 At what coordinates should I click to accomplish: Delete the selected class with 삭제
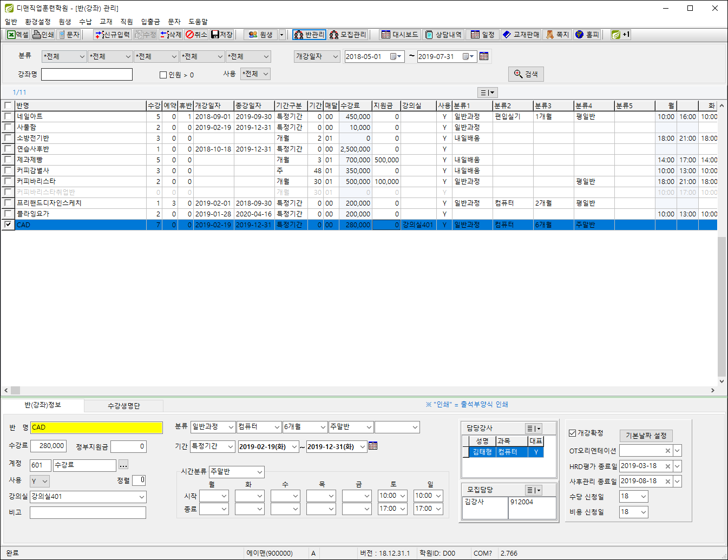tap(171, 35)
